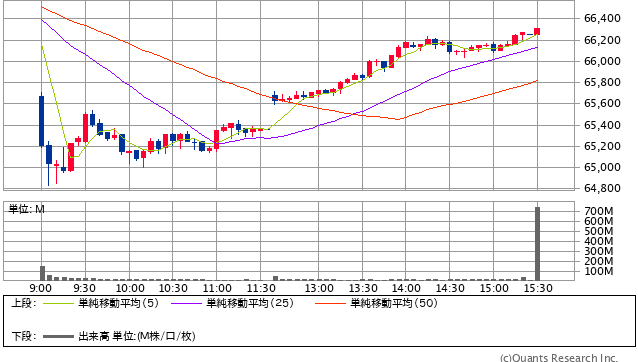638x362 pixels.
Task: Click the 単純移動平均(5) legend label
Action: [118, 303]
